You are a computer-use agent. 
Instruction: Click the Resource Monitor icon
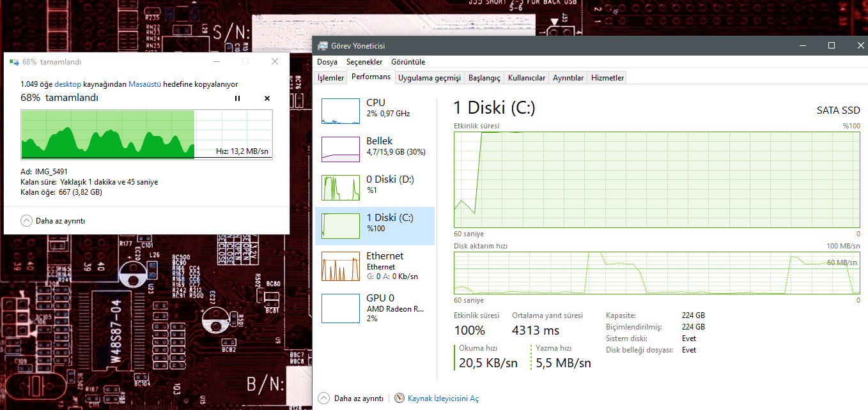[x=399, y=398]
